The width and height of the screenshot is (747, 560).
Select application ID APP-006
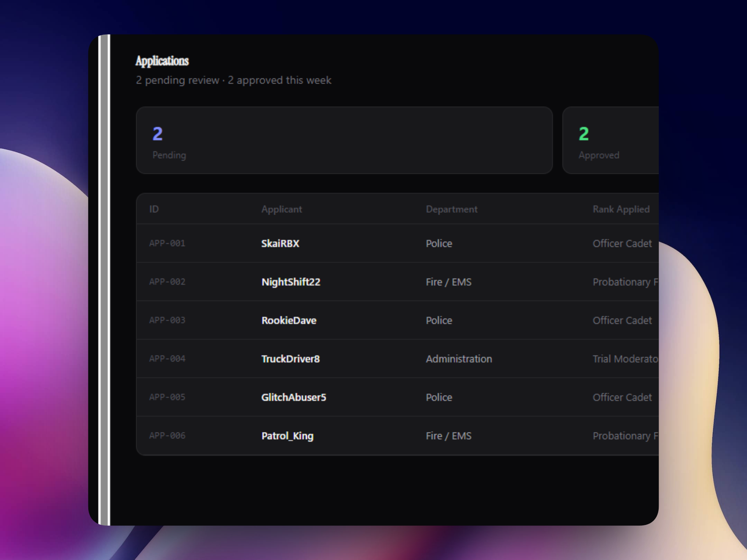coord(167,436)
